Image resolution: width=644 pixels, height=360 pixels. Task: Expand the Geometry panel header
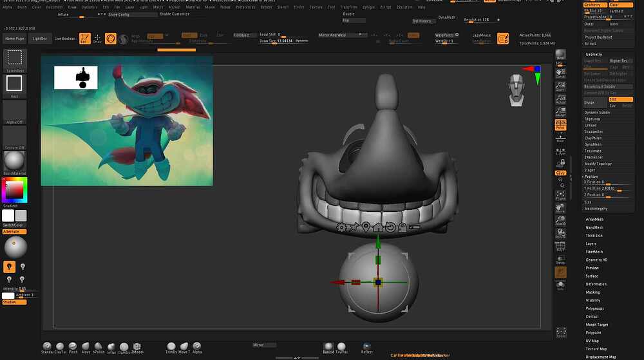(x=594, y=54)
